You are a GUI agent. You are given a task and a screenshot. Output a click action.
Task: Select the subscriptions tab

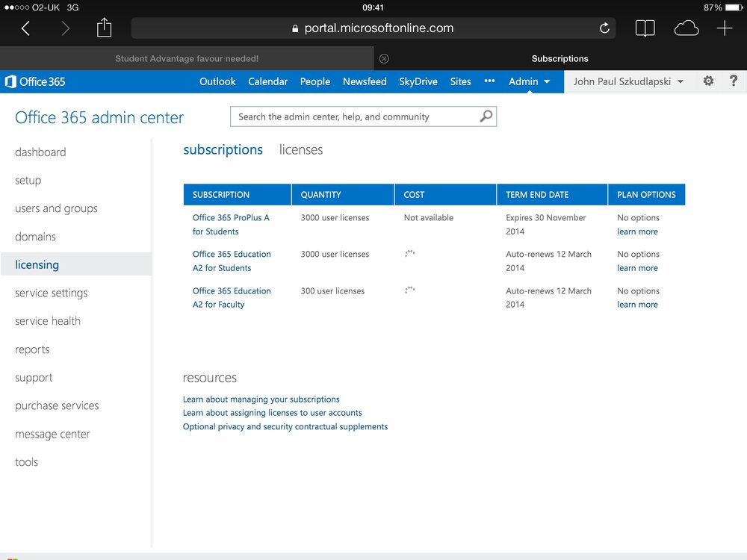point(223,149)
